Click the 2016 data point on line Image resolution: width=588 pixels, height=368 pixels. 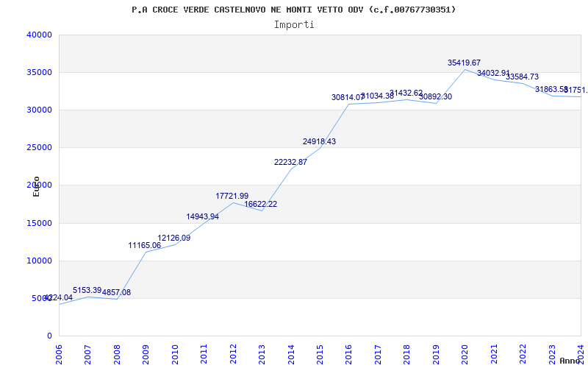tap(349, 104)
